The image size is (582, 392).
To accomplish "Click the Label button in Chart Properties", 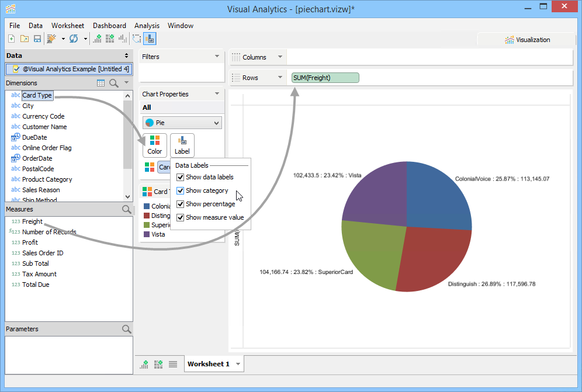I will pos(182,145).
